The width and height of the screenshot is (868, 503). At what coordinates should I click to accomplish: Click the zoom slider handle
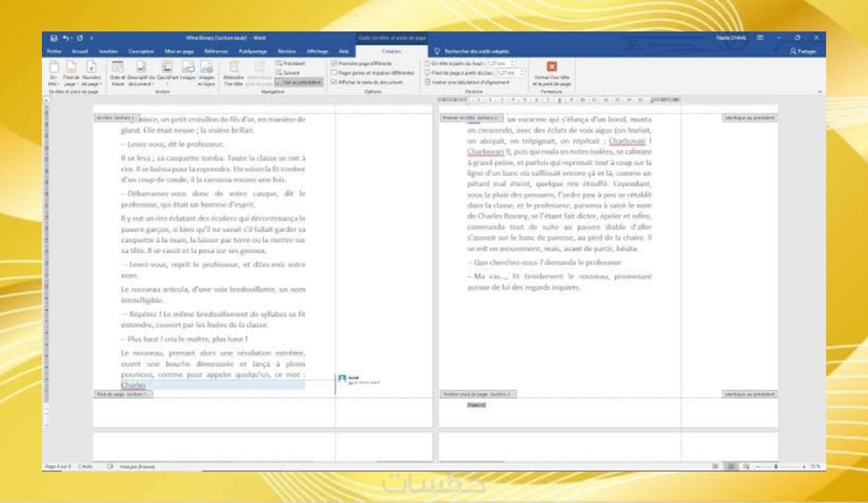click(775, 465)
